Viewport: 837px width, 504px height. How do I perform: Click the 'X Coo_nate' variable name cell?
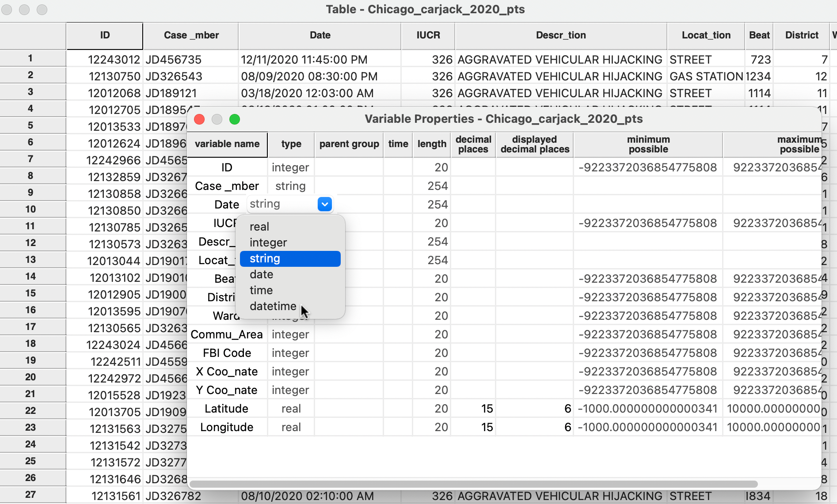227,371
